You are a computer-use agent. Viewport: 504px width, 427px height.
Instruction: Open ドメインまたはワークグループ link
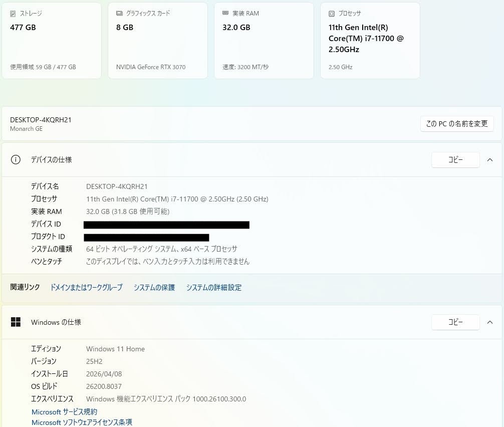click(87, 288)
